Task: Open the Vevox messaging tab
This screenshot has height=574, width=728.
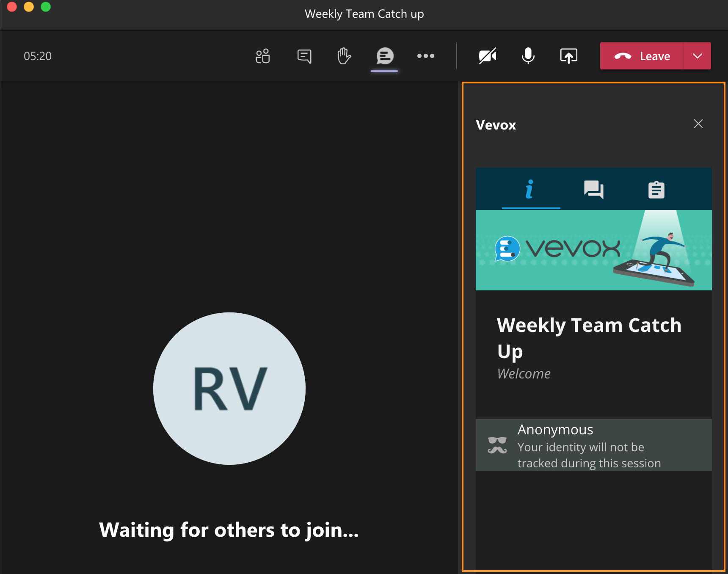Action: [x=593, y=190]
